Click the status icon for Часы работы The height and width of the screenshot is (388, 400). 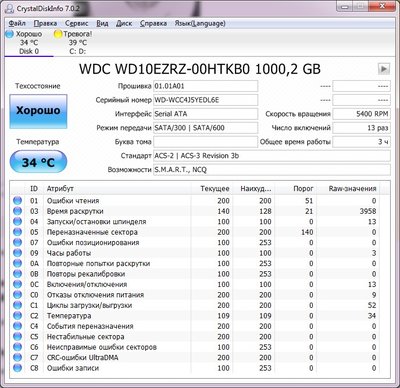pos(17,253)
